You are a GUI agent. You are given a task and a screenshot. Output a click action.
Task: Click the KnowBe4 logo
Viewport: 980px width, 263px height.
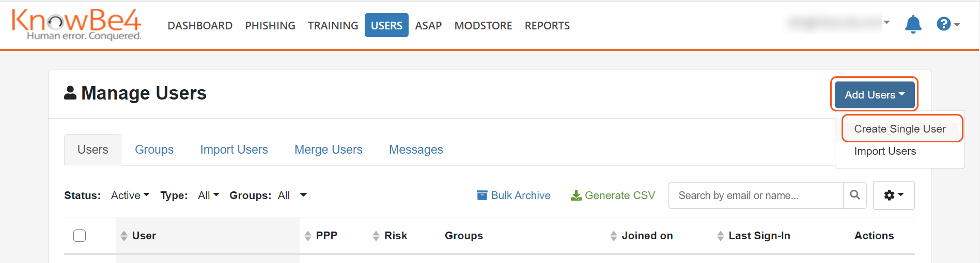pos(76,24)
